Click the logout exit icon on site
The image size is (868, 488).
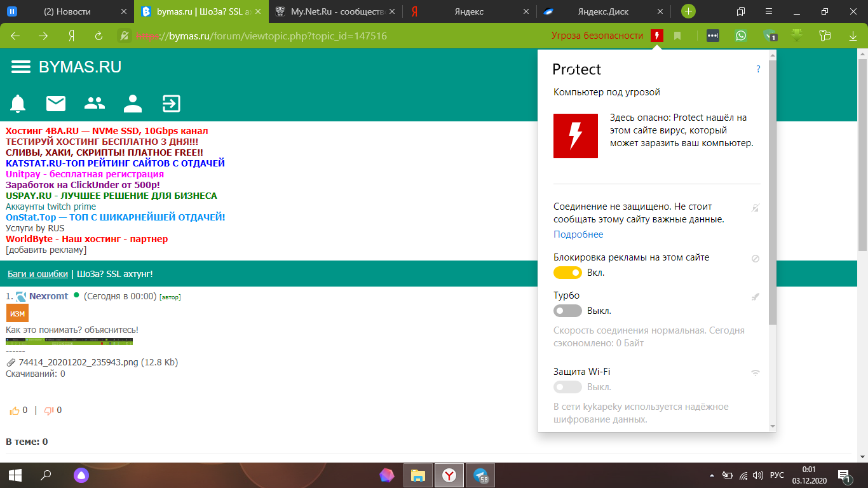click(171, 103)
